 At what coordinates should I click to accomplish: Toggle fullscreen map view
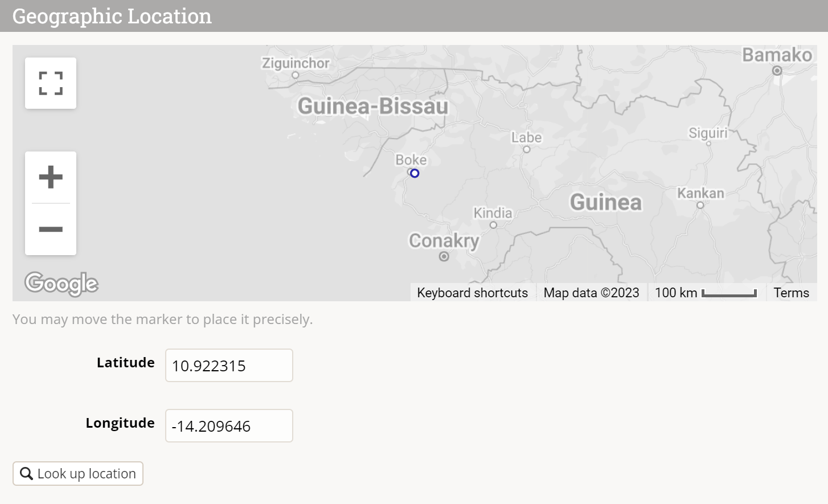click(x=51, y=83)
